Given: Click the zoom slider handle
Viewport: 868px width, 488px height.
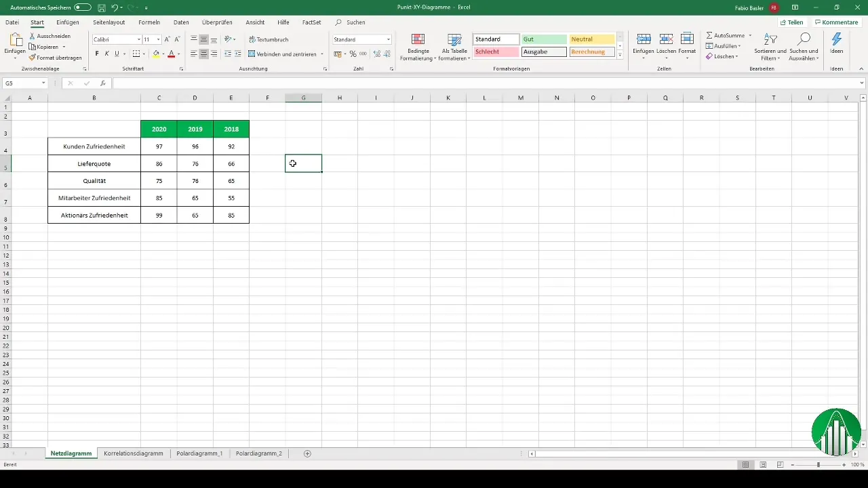Looking at the screenshot, I should [x=818, y=465].
